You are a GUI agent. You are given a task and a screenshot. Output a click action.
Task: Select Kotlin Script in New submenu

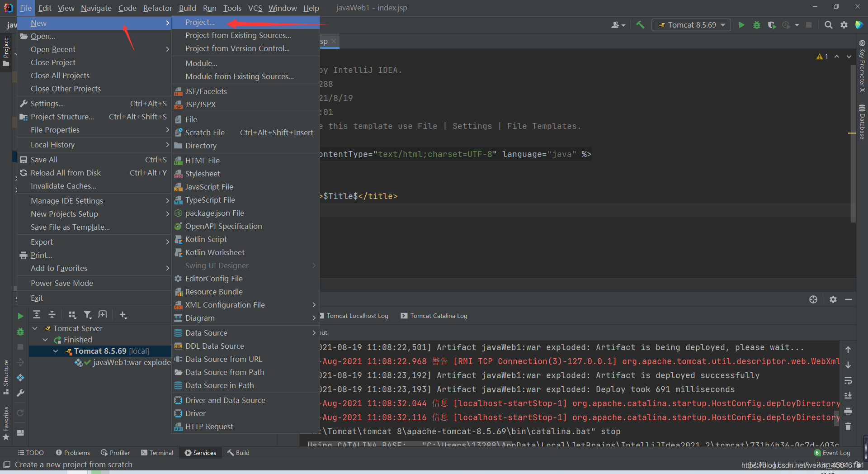(x=245, y=239)
